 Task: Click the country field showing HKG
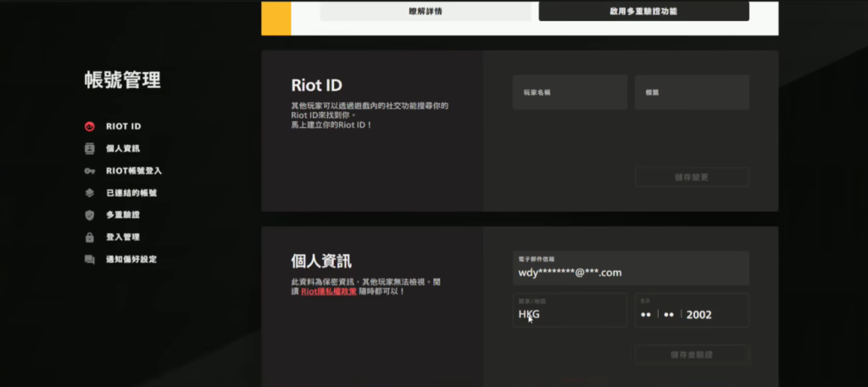tap(570, 310)
